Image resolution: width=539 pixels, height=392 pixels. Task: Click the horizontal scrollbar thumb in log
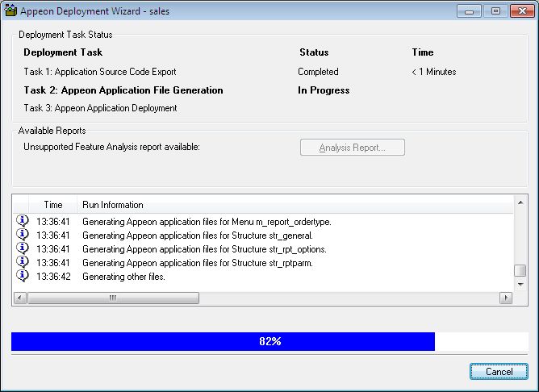point(113,298)
